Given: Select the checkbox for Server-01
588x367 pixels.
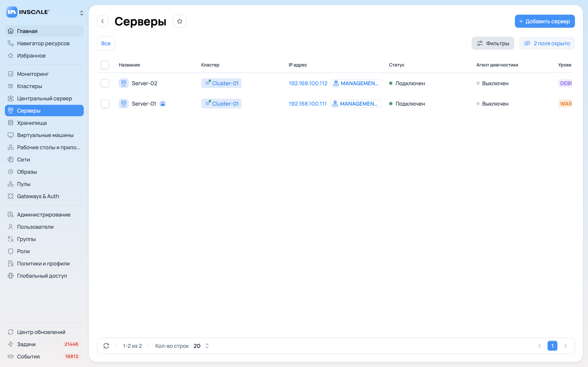Looking at the screenshot, I should [105, 104].
